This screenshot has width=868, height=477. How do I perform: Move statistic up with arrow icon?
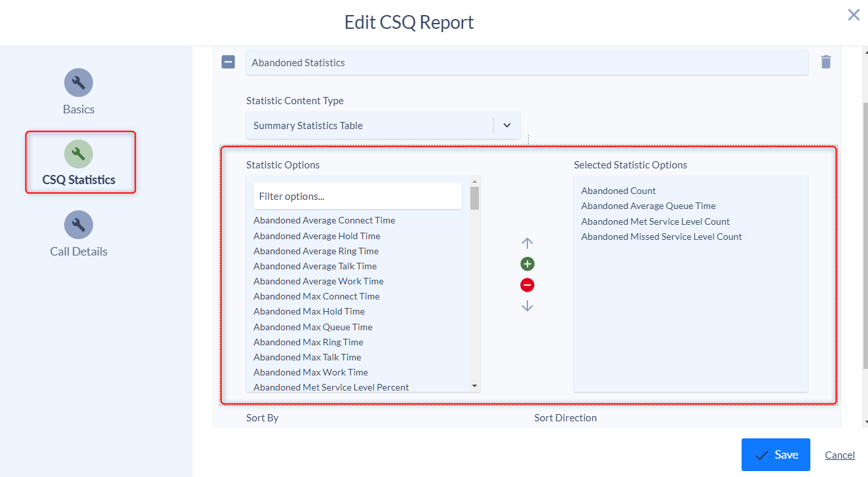click(x=527, y=242)
